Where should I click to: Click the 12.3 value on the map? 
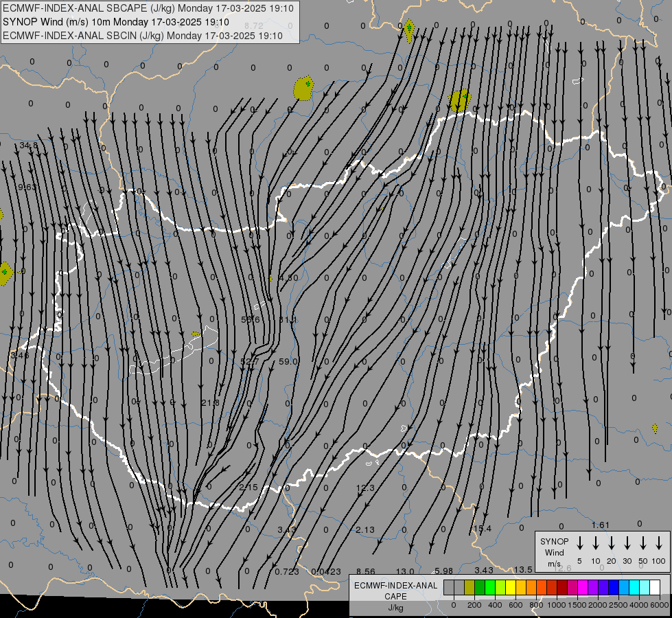[365, 488]
